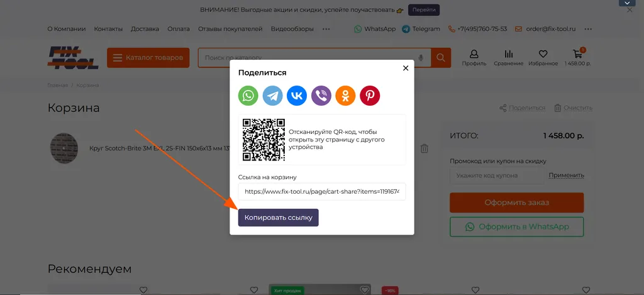Select the cart link URL field
The width and height of the screenshot is (644, 295).
[x=322, y=191]
